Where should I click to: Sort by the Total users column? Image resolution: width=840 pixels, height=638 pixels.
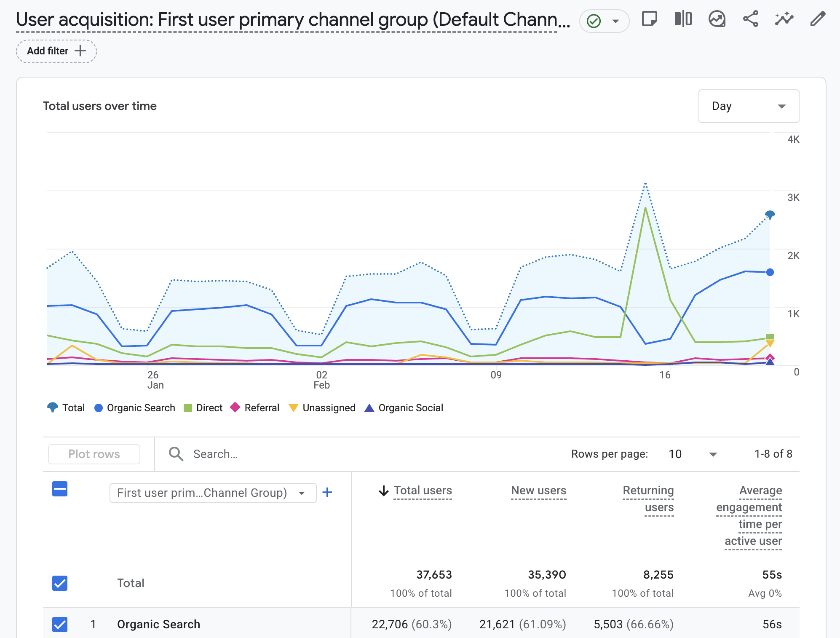click(x=423, y=491)
